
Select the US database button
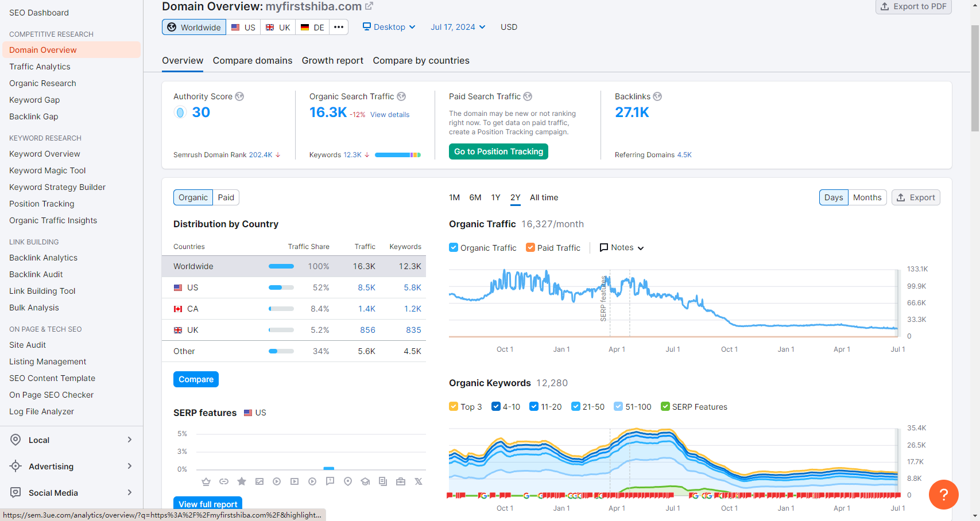243,27
